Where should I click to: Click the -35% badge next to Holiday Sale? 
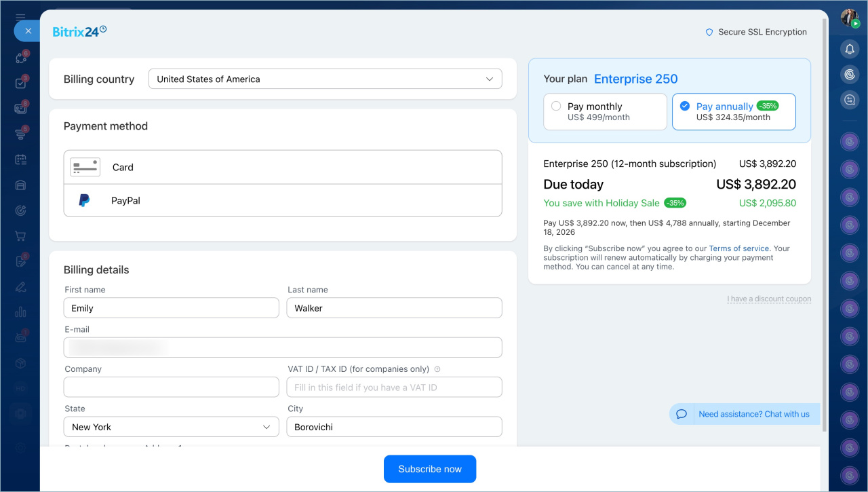675,203
